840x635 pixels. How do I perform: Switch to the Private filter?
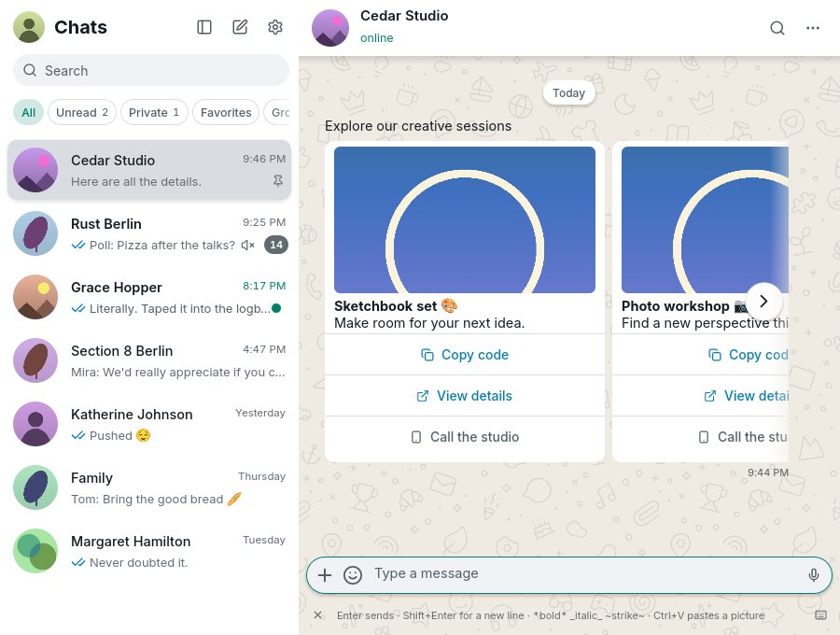(x=154, y=113)
